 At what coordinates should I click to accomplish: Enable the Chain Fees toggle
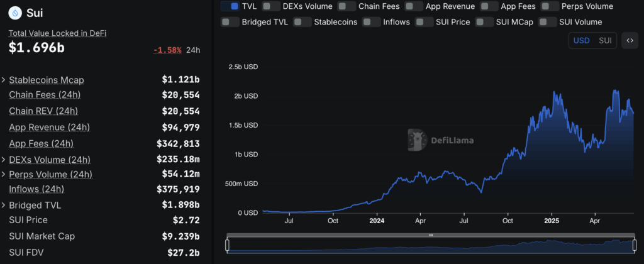pyautogui.click(x=347, y=6)
